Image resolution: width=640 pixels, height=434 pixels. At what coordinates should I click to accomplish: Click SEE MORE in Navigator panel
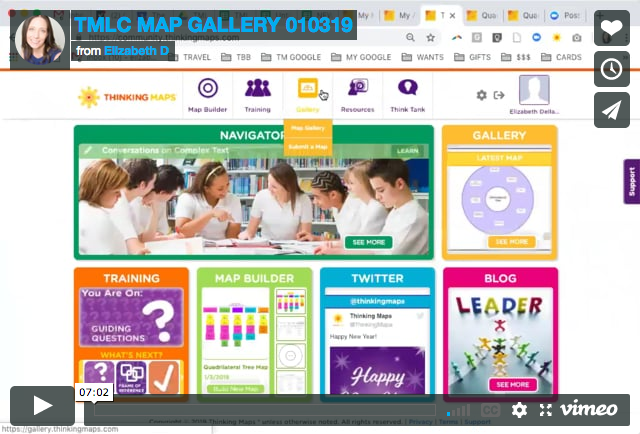coord(369,242)
